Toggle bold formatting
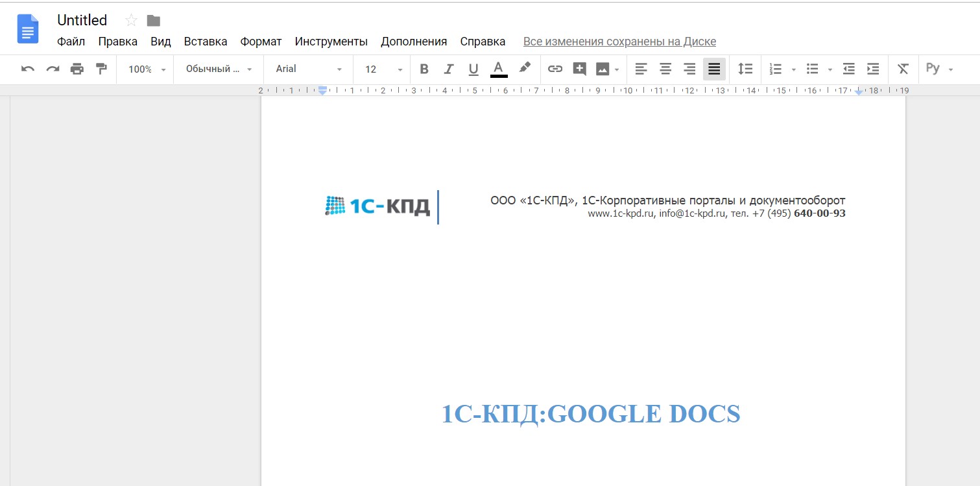980x486 pixels. tap(424, 69)
